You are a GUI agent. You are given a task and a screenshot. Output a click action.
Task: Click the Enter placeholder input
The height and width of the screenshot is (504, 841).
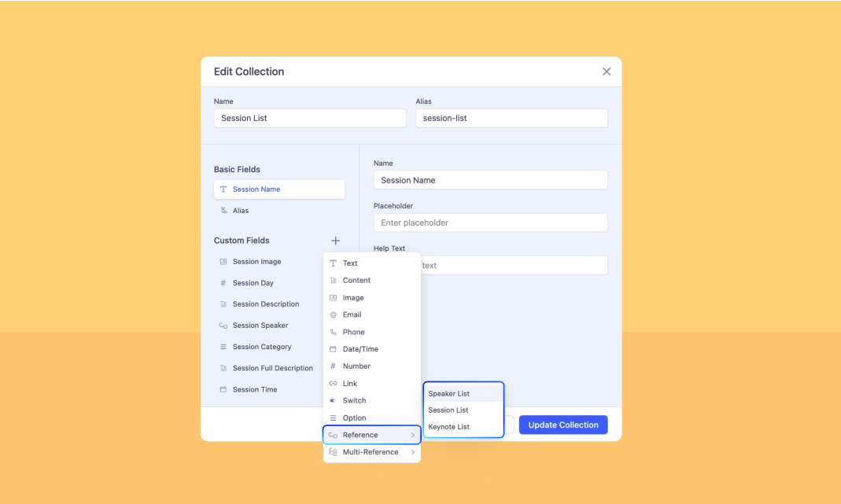[491, 223]
